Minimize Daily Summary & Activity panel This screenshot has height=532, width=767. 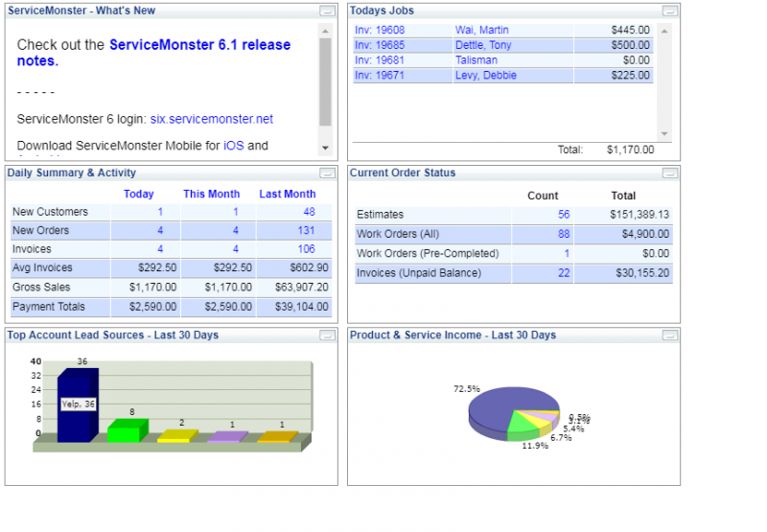[327, 173]
